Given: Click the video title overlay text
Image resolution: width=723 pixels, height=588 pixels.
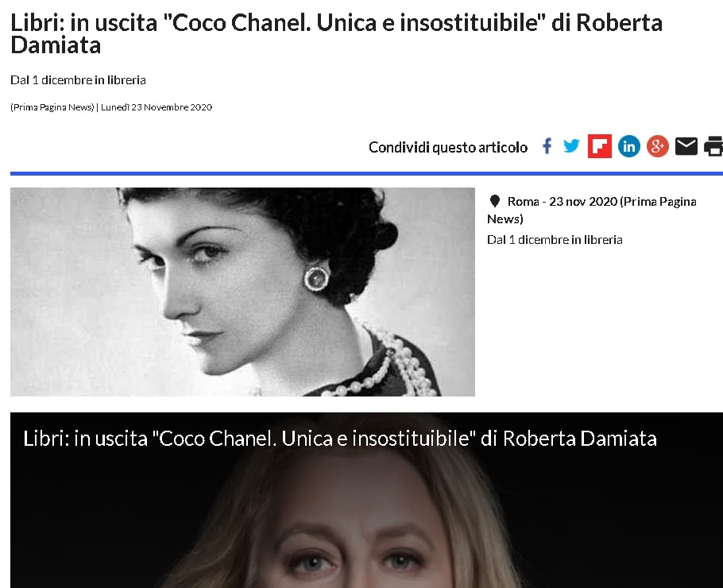Looking at the screenshot, I should 340,438.
